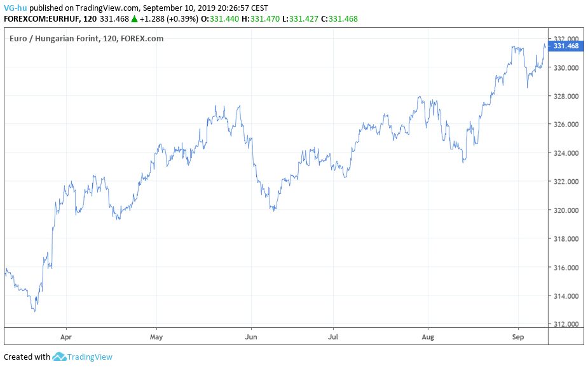
Task: Click the C:331.468 close value in header
Action: 339,19
